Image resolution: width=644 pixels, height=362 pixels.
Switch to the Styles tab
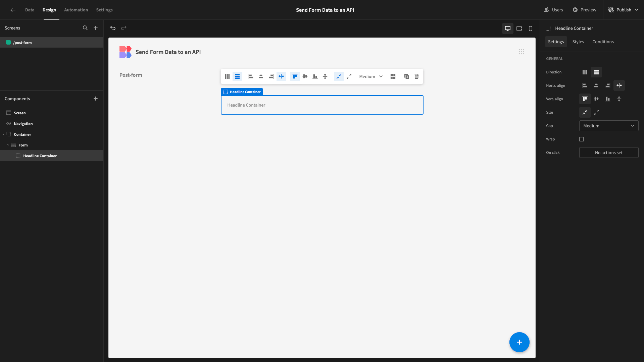578,42
